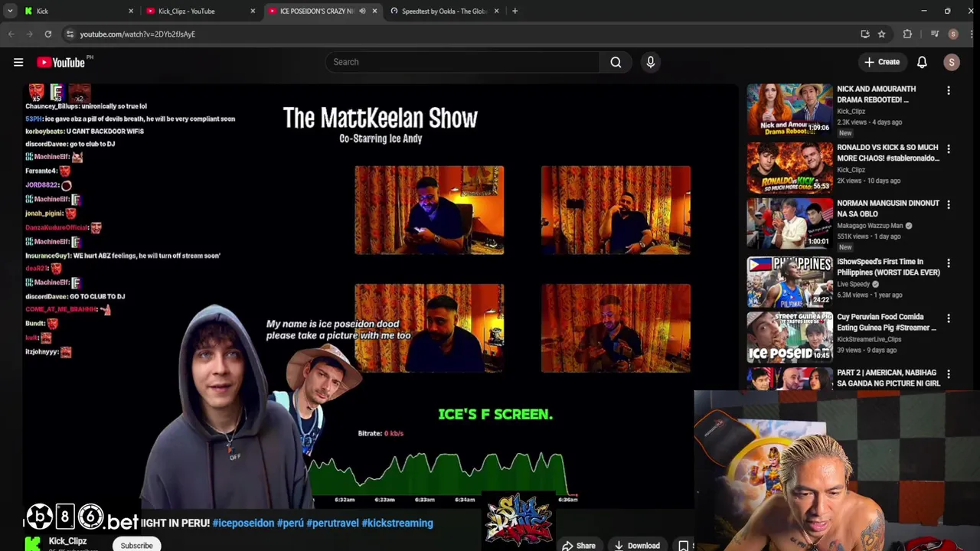The height and width of the screenshot is (551, 980).
Task: Open Cuy Peruvian Food video thumbnail
Action: tap(789, 337)
